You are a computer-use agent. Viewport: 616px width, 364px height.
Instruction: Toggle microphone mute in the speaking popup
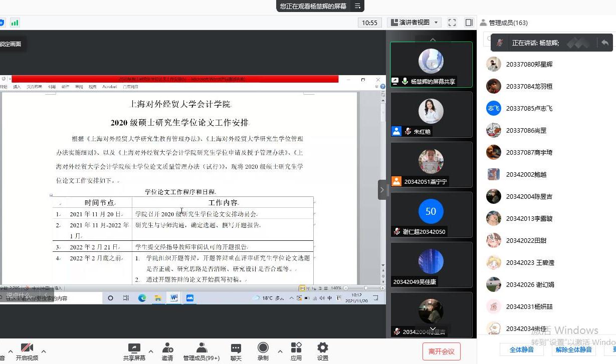click(x=500, y=43)
